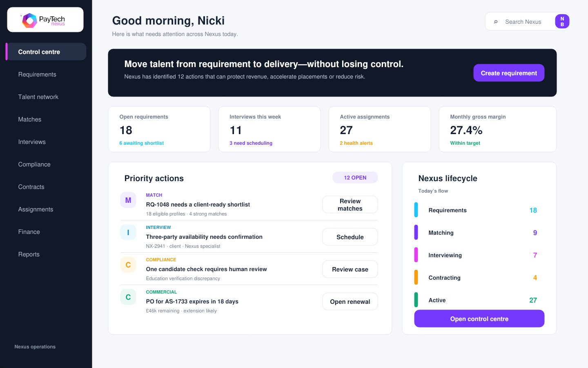Click '2 health alerts' link

[x=356, y=143]
